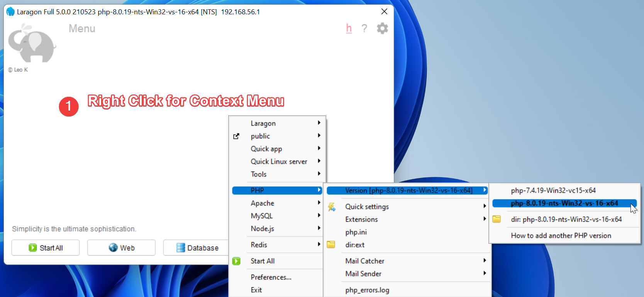The height and width of the screenshot is (297, 644).
Task: Open the Quick app submenu
Action: (277, 149)
